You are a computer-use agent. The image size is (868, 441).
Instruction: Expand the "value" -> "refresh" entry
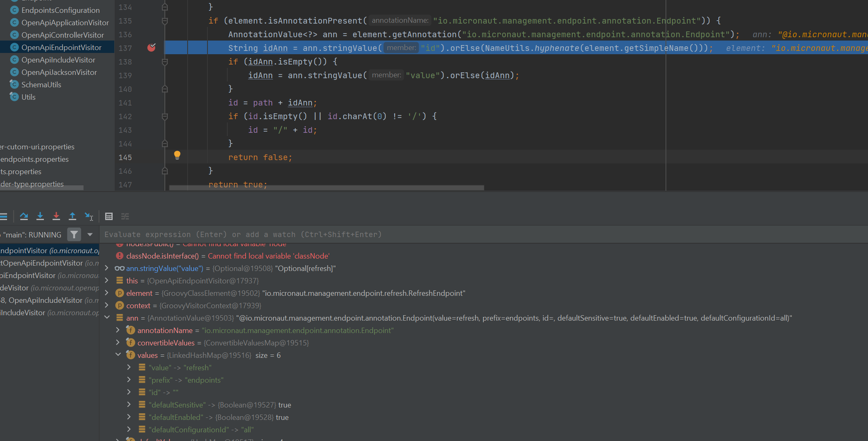pyautogui.click(x=129, y=367)
